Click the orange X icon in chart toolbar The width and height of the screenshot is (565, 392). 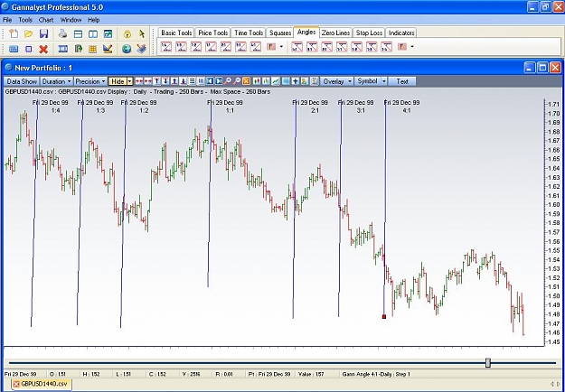click(x=246, y=81)
